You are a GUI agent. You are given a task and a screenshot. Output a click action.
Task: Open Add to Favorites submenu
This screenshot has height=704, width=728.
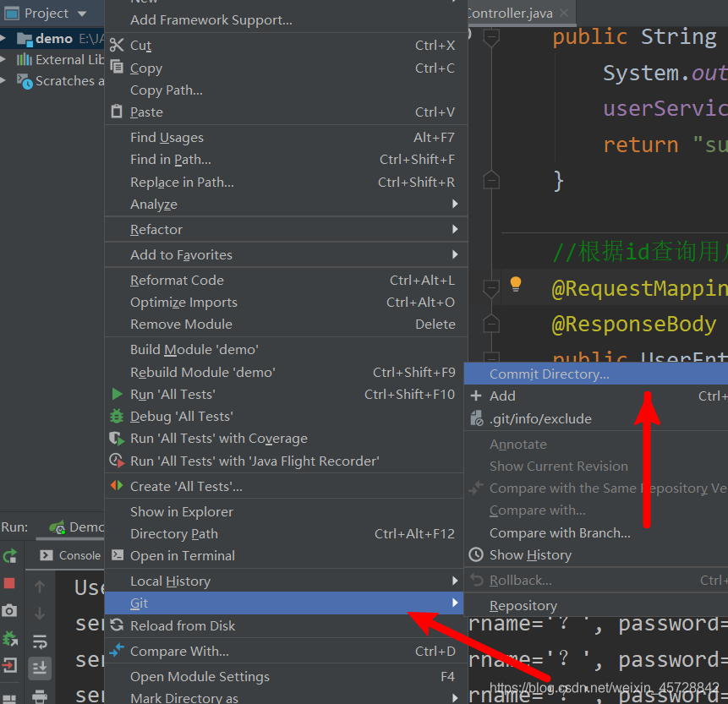(x=286, y=254)
